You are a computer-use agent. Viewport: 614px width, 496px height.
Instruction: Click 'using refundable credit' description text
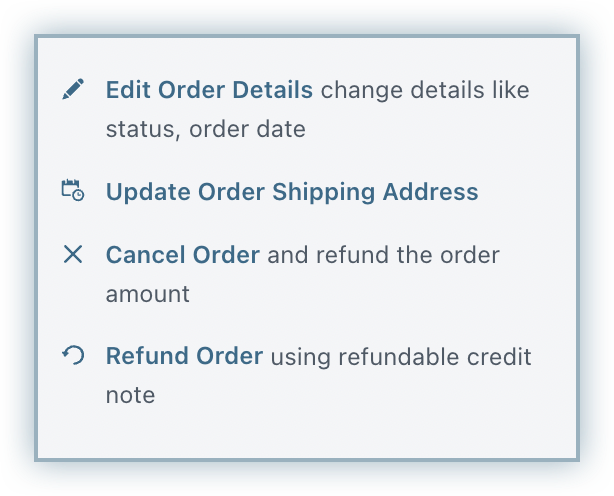click(401, 355)
